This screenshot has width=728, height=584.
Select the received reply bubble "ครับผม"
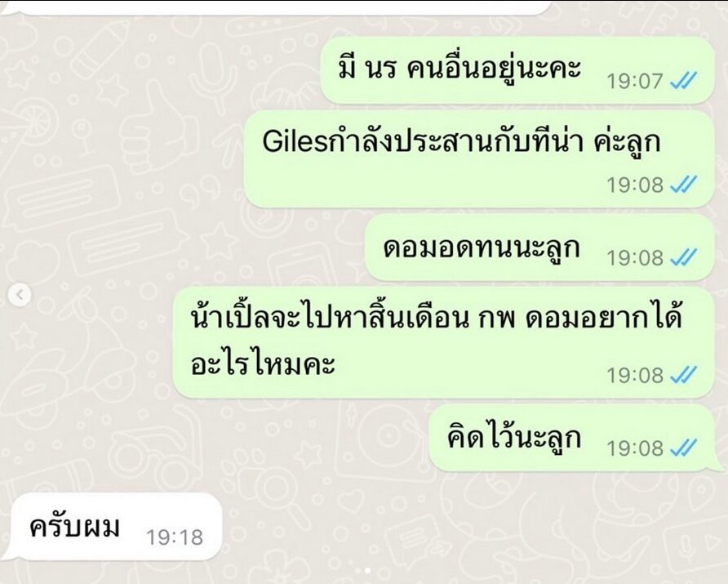point(115,527)
